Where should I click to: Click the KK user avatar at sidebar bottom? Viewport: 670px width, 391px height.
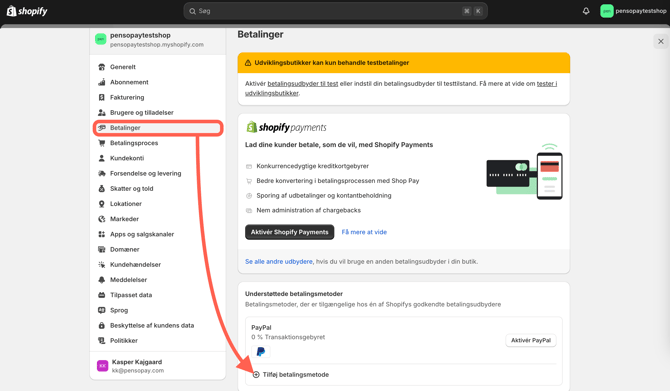pyautogui.click(x=103, y=366)
